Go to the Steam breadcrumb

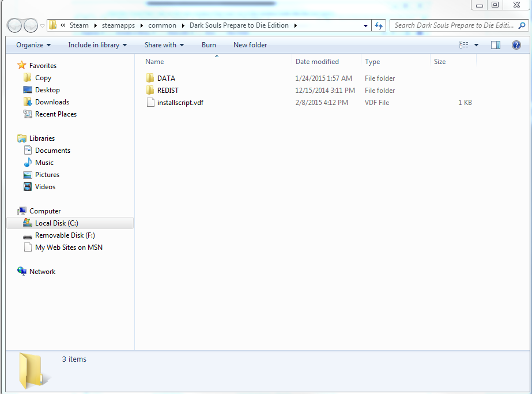pyautogui.click(x=79, y=25)
